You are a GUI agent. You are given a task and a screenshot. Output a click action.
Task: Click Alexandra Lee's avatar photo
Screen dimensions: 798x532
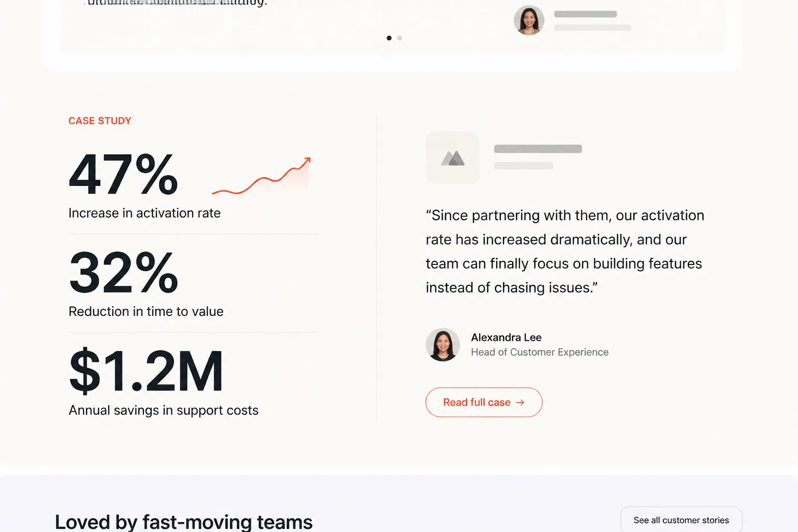(443, 344)
